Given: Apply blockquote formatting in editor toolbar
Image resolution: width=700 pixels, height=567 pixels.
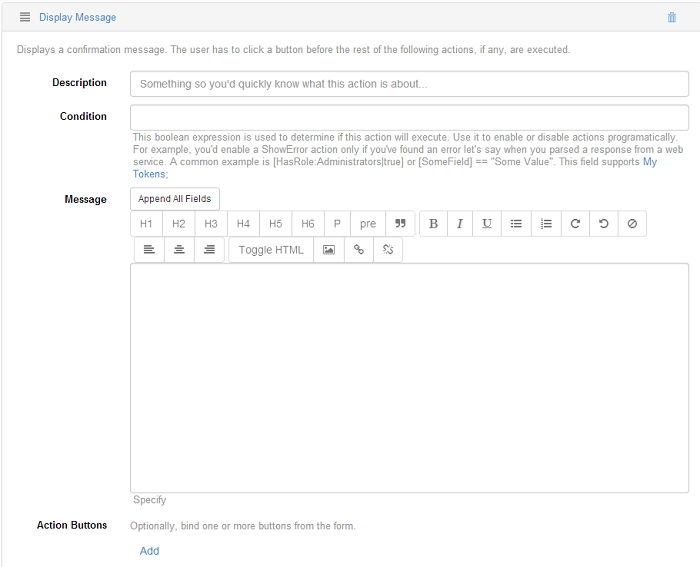Looking at the screenshot, I should point(400,224).
